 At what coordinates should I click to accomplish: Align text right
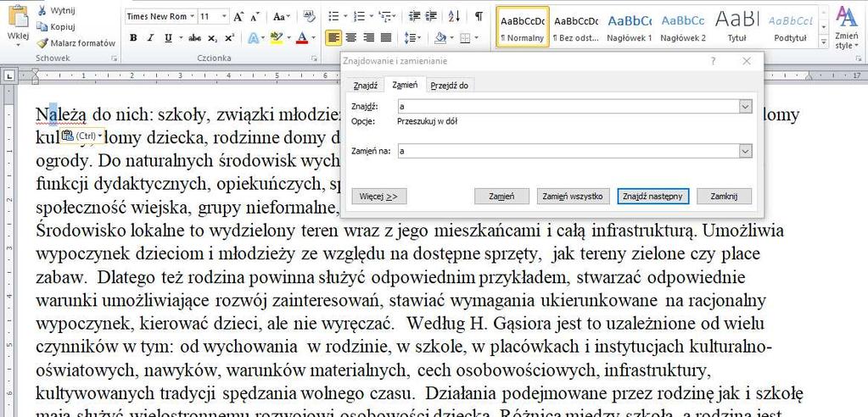pyautogui.click(x=369, y=38)
